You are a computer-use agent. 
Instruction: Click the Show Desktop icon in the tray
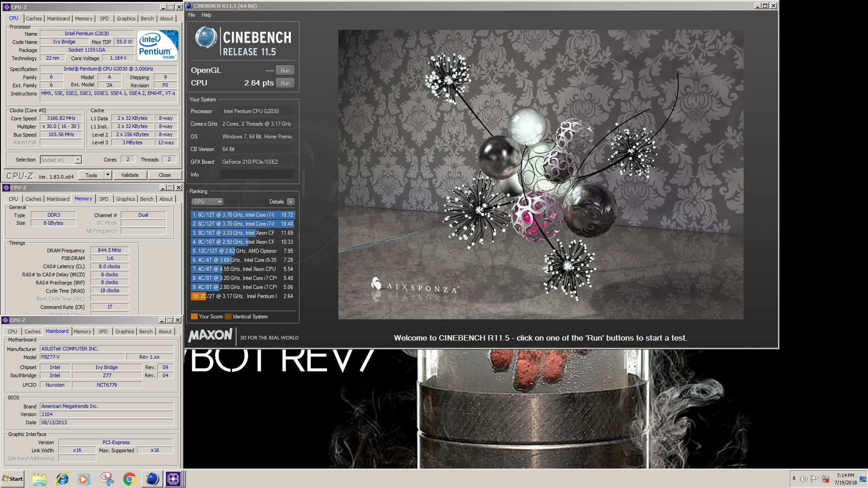pyautogui.click(x=863, y=479)
